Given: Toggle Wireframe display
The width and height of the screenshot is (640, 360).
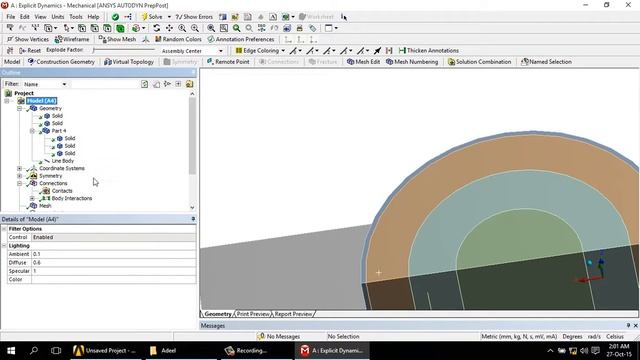Looking at the screenshot, I should pos(72,39).
